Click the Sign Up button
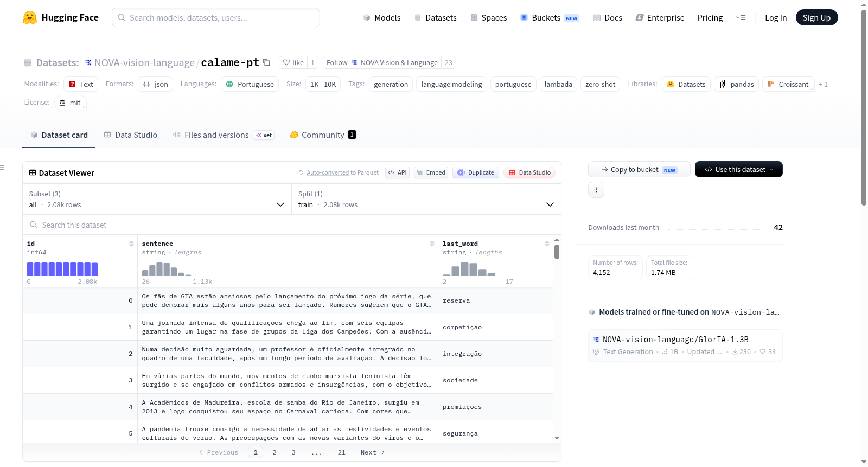 pyautogui.click(x=816, y=17)
